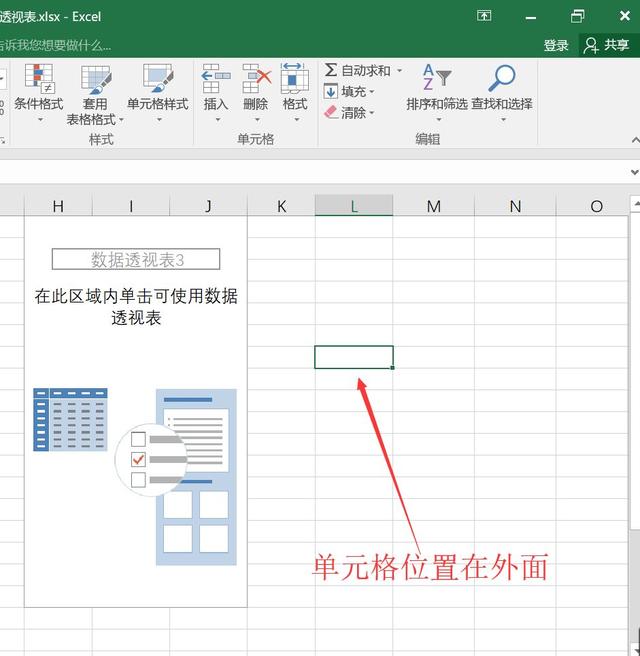Click the Sign in (登录) button

coord(556,45)
